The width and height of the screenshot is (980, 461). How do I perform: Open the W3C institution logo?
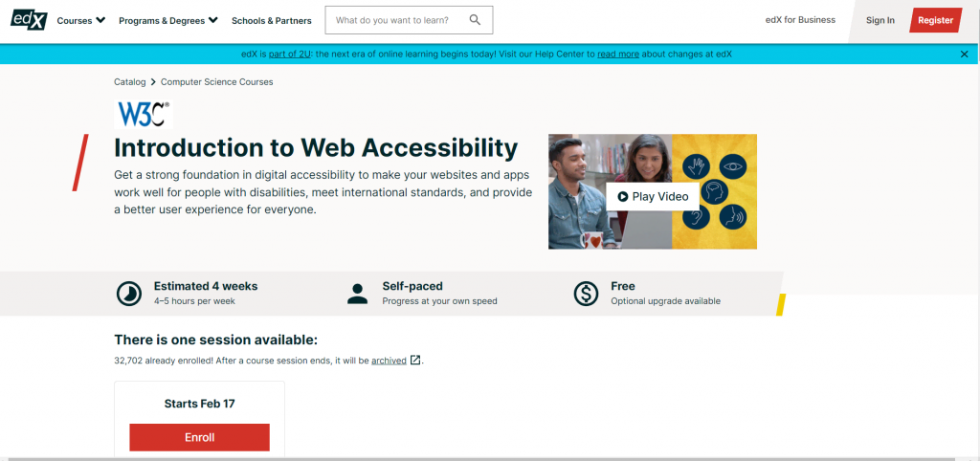tap(144, 115)
